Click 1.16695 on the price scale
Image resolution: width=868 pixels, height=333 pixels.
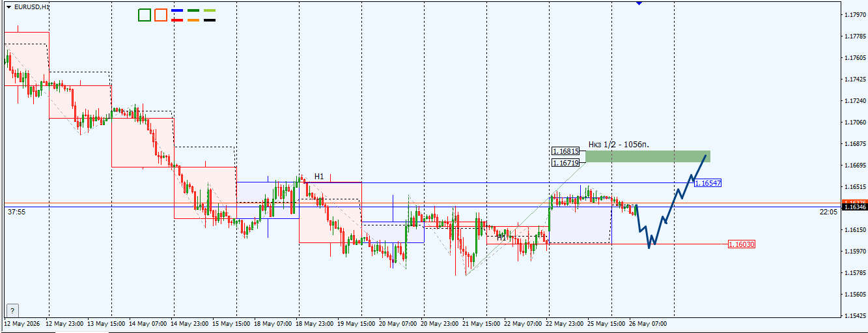coord(854,166)
